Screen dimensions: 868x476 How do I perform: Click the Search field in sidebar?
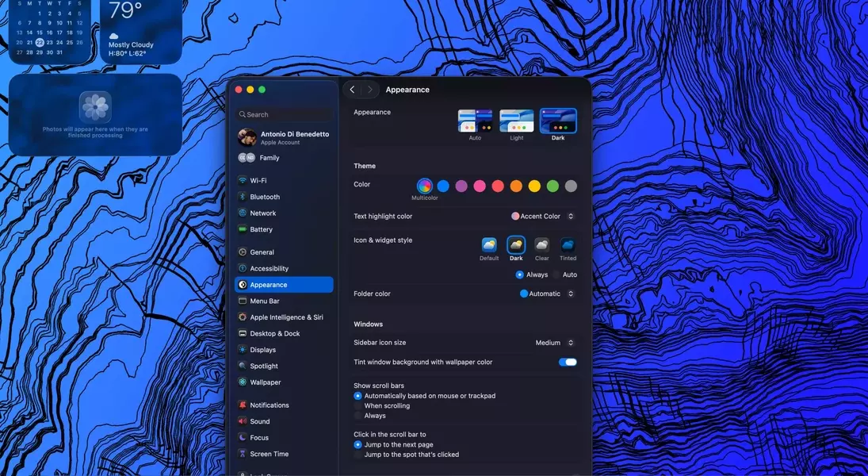[x=284, y=115]
